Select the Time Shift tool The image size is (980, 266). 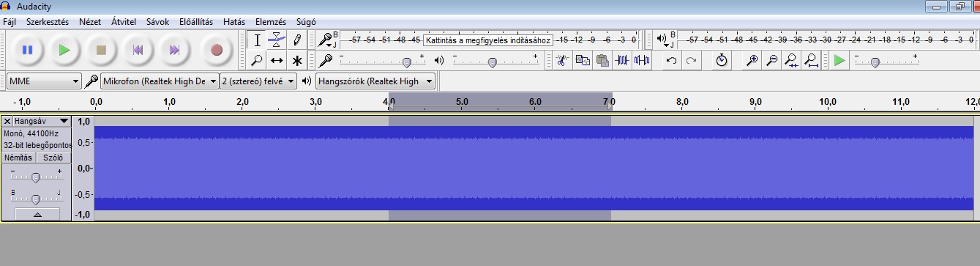click(277, 60)
